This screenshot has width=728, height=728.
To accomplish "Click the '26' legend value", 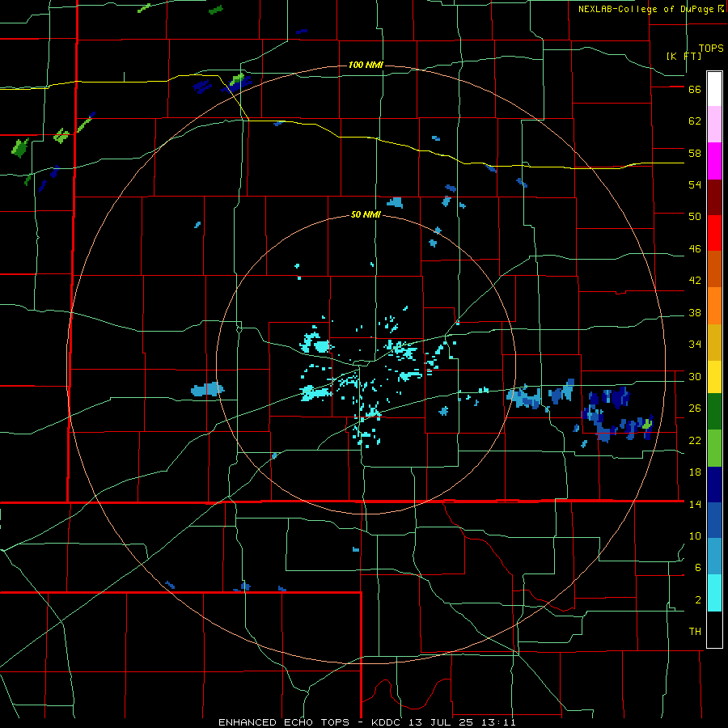I will coord(695,408).
